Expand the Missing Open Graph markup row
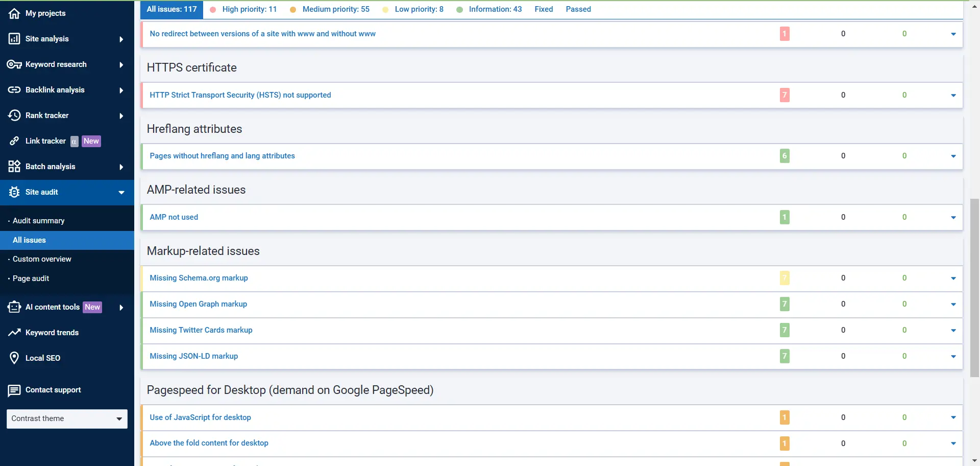The width and height of the screenshot is (980, 466). pos(953,305)
